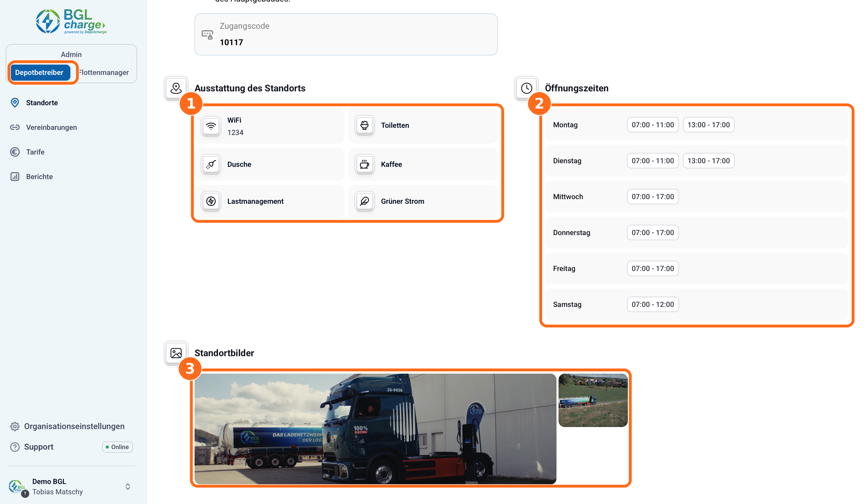Click the Organisationseinstellungen gear icon
864x504 pixels.
point(15,426)
